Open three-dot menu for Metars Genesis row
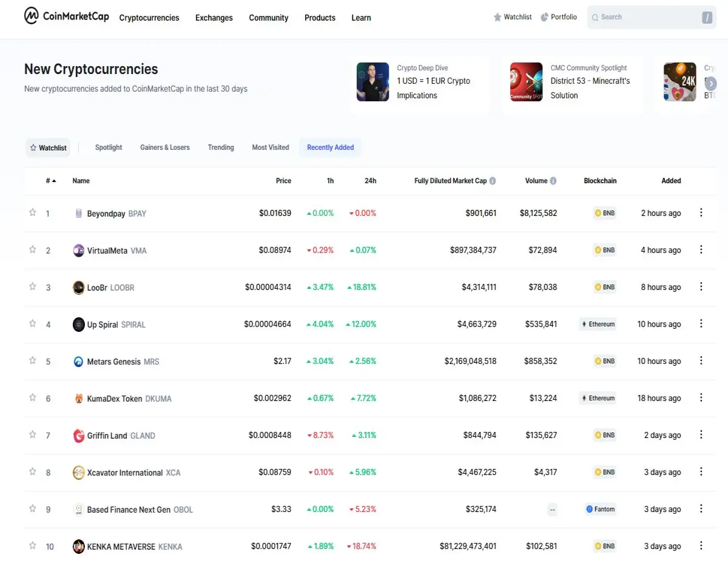 click(701, 360)
